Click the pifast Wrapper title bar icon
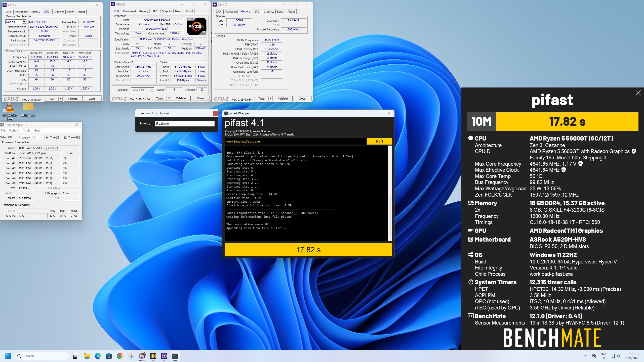Viewport: 644px width, 362px height. (226, 113)
